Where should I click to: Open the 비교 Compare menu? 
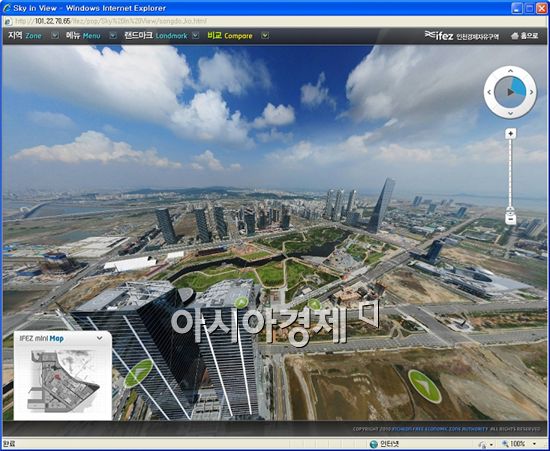coord(230,36)
